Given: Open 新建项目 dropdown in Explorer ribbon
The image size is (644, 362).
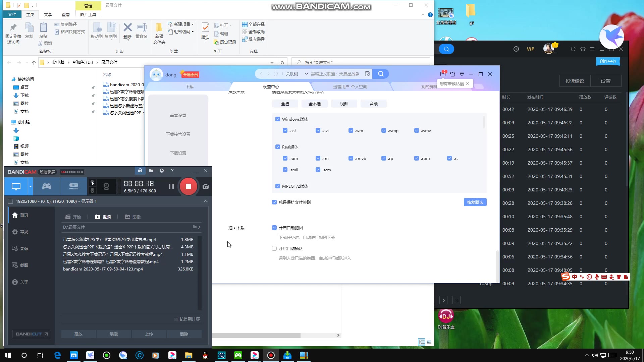Looking at the screenshot, I should (x=181, y=24).
